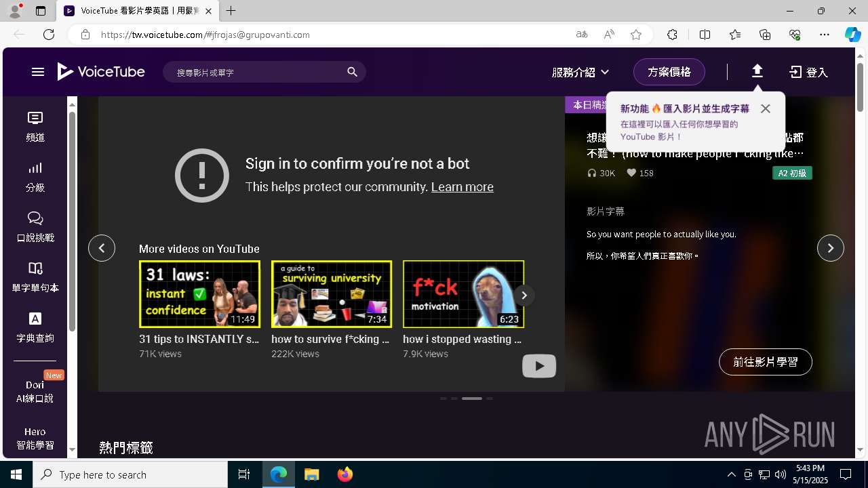Screen dimensions: 868x488
Task: Open Windows Start menu
Action: point(16,474)
